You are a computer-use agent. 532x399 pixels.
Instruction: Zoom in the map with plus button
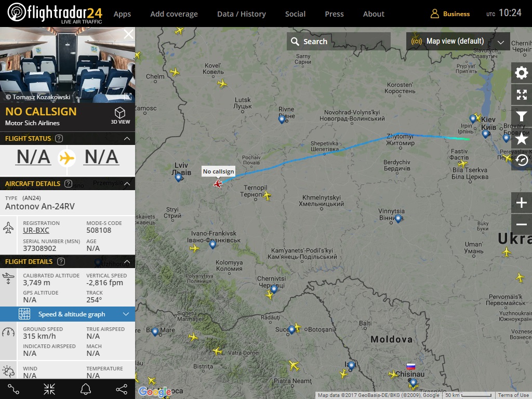pos(522,203)
